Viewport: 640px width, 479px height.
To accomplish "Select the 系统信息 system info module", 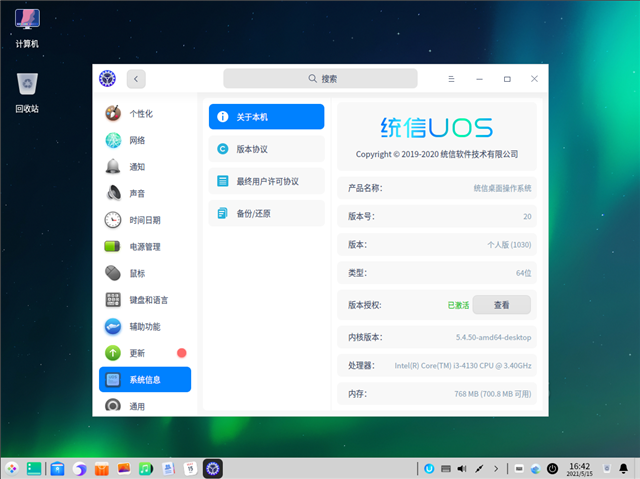I will [x=145, y=379].
